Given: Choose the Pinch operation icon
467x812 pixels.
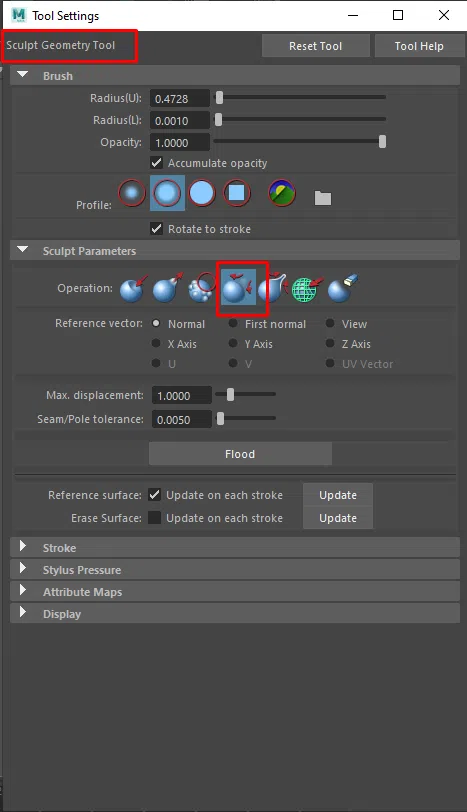Looking at the screenshot, I should (273, 288).
